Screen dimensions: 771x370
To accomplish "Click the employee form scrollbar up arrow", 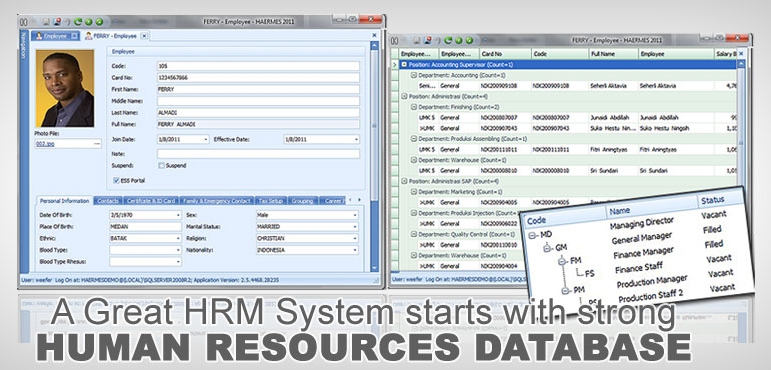I will coord(374,46).
